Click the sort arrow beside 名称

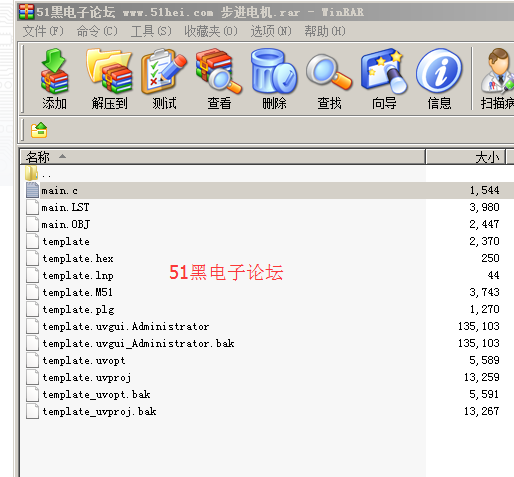62,156
